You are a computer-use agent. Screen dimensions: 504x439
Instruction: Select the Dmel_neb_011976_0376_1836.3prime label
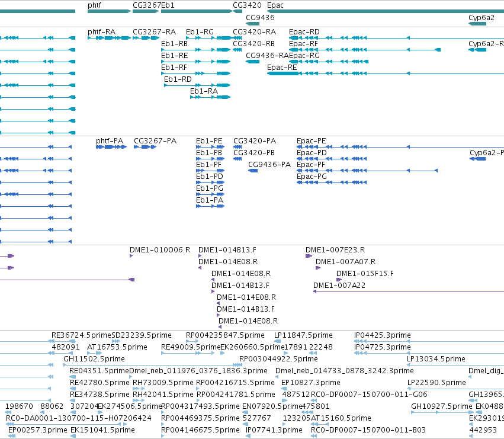point(198,371)
